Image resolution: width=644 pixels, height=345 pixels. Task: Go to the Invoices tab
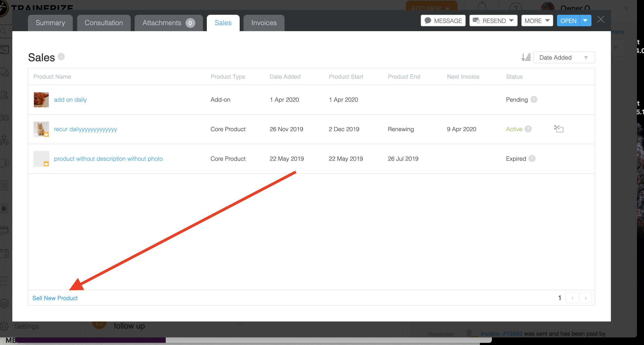click(x=264, y=23)
